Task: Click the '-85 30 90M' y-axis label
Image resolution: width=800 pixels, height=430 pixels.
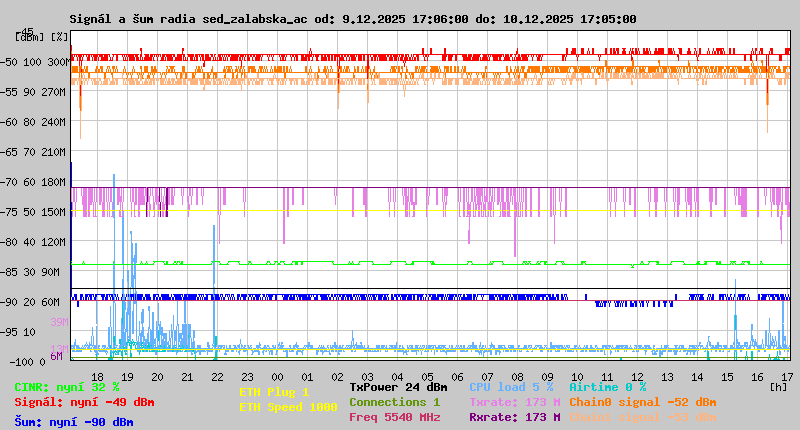Action: (30, 272)
